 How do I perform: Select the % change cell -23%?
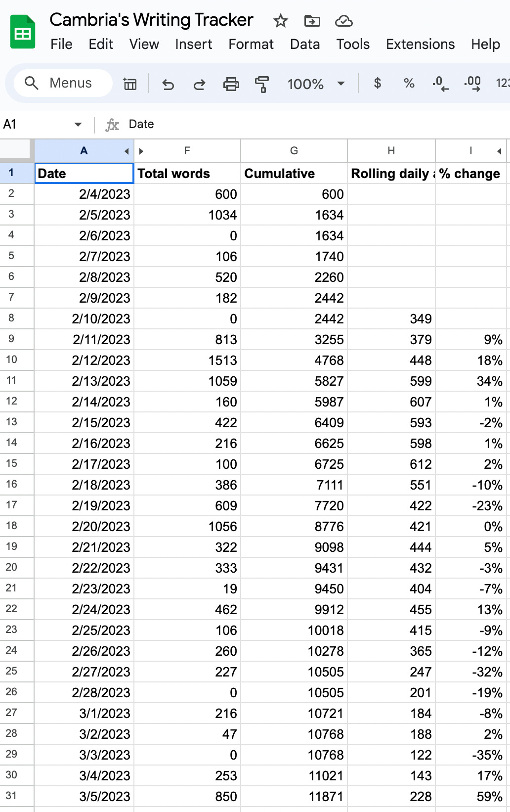pos(471,506)
